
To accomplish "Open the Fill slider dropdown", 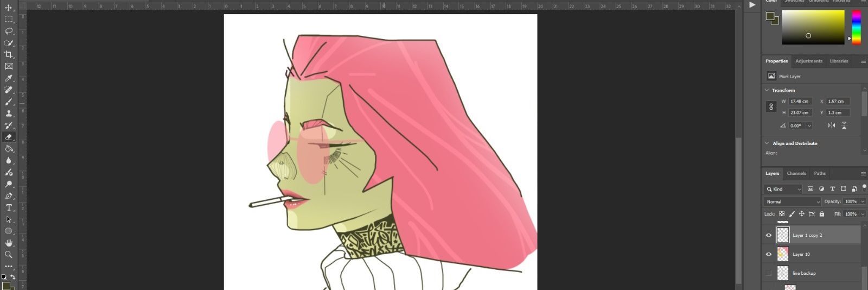I will (x=863, y=214).
